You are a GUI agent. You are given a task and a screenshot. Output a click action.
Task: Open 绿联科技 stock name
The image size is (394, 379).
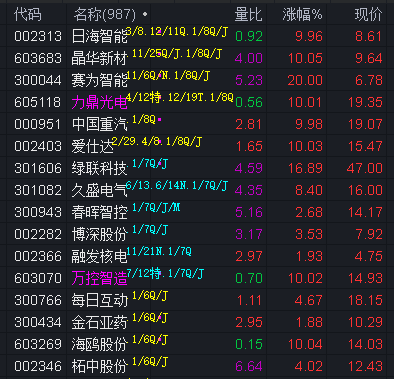coord(100,168)
